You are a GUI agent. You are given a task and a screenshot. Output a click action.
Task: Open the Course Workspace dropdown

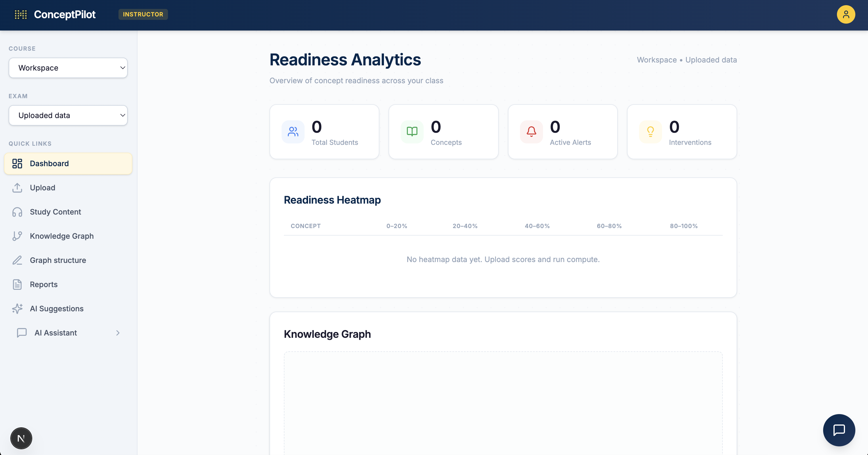(68, 68)
